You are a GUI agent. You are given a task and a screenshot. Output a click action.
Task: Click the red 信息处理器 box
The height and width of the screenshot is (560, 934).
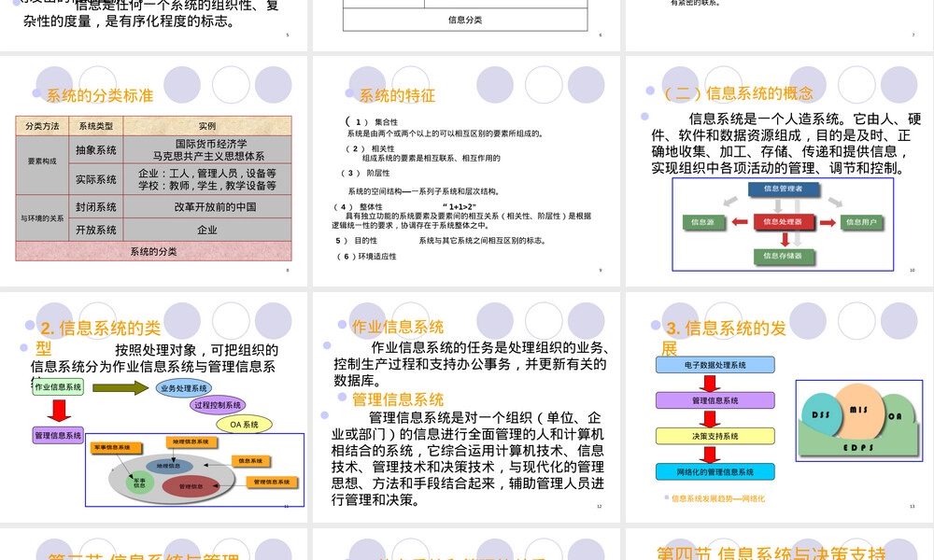click(x=783, y=222)
